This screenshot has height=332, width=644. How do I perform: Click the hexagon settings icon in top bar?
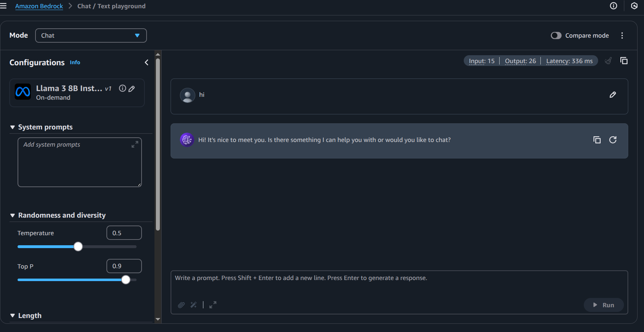pos(634,6)
